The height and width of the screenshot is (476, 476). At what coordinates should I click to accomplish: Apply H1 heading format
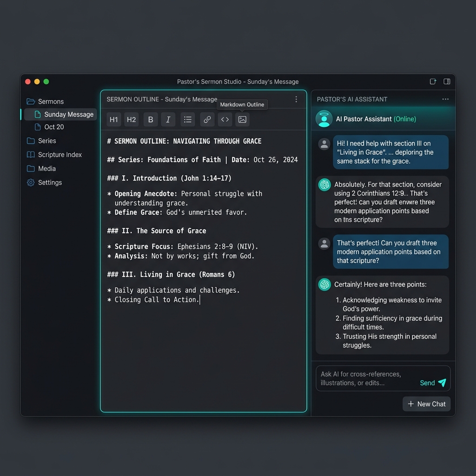[x=114, y=119]
